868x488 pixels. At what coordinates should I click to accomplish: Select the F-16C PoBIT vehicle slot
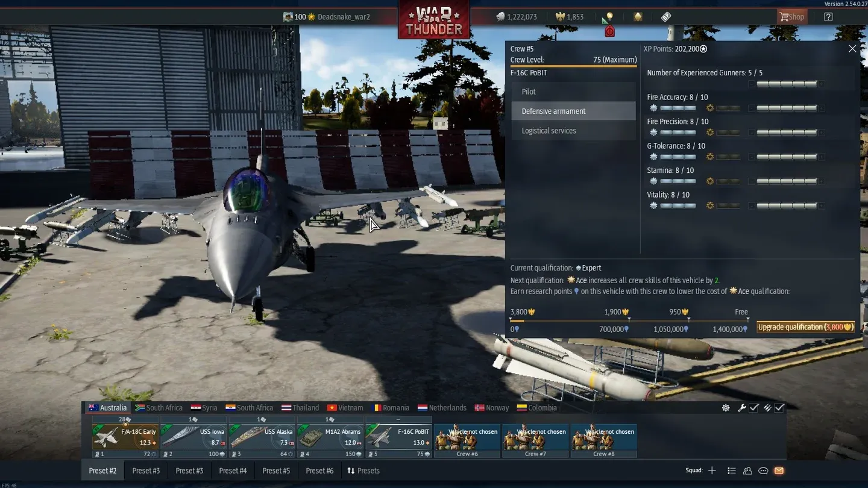[398, 437]
